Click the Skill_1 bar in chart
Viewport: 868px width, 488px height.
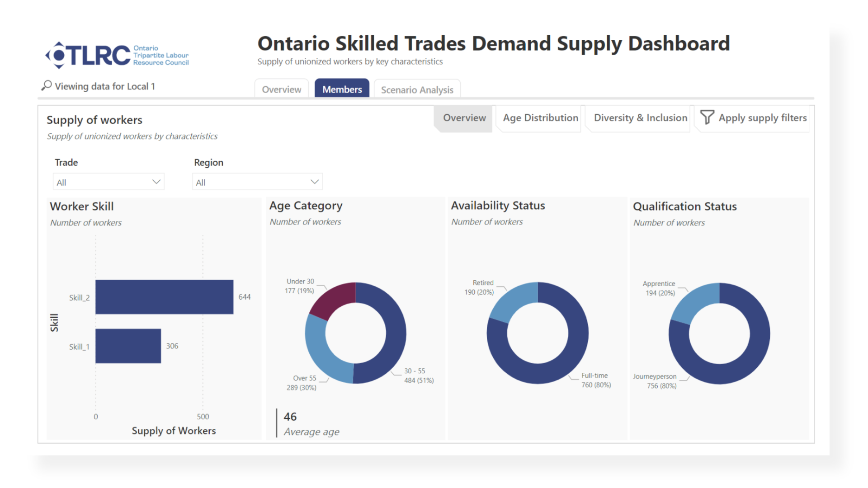click(128, 346)
